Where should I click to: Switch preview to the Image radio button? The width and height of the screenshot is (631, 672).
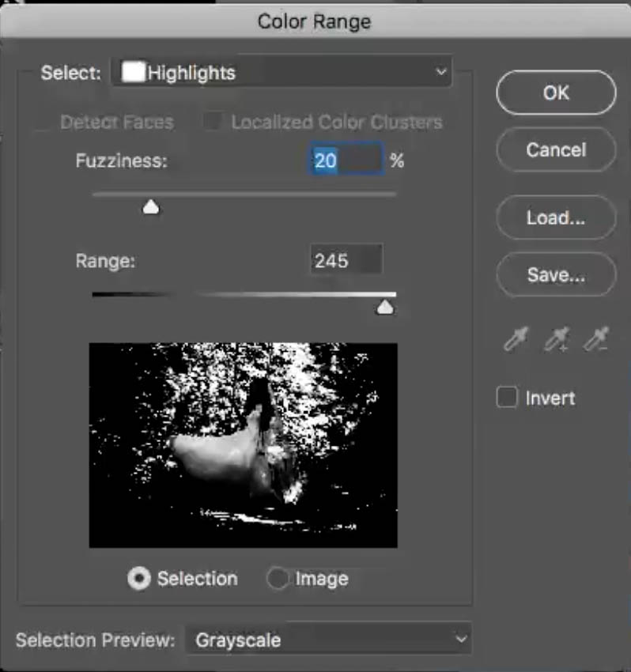(x=278, y=579)
